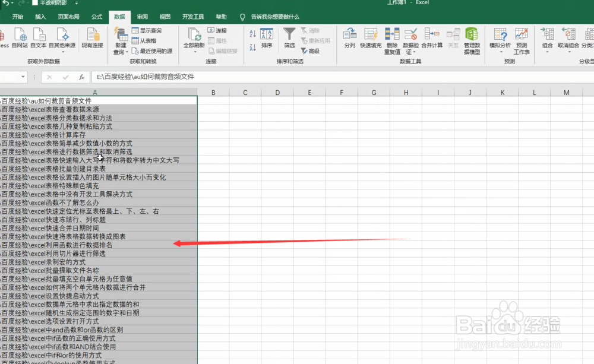594x364 pixels.
Task: Switch to the 插入 (Insert) tab
Action: point(40,17)
